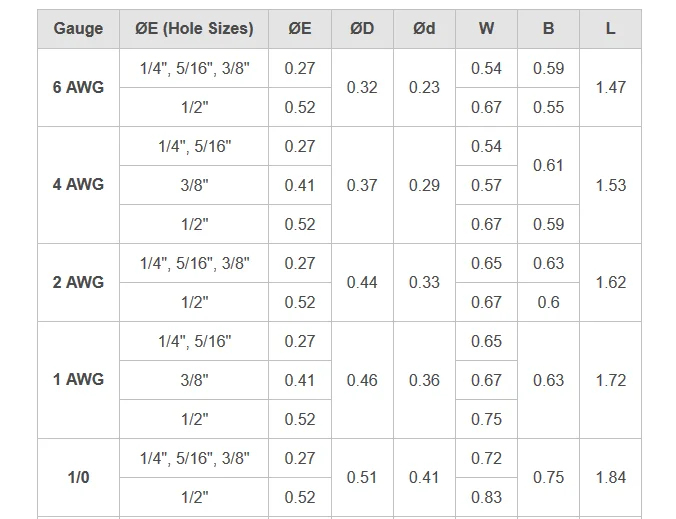Select the 1.72 length cell for 1 AWG

click(x=610, y=380)
